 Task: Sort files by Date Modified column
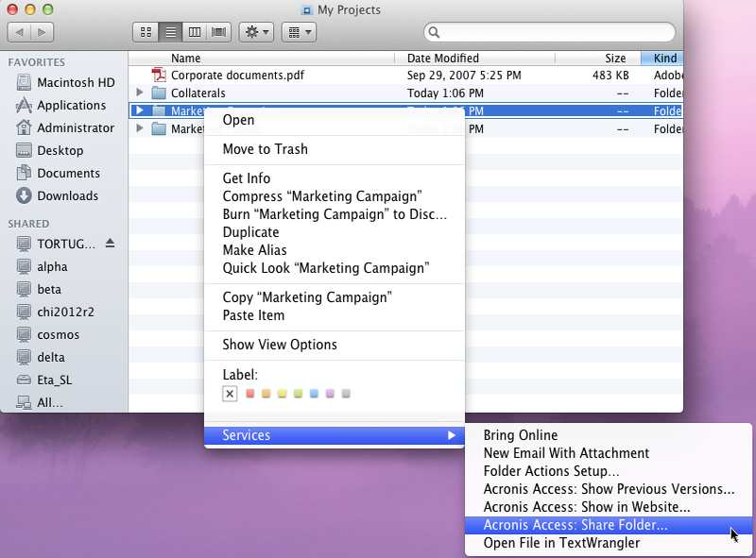(x=442, y=59)
